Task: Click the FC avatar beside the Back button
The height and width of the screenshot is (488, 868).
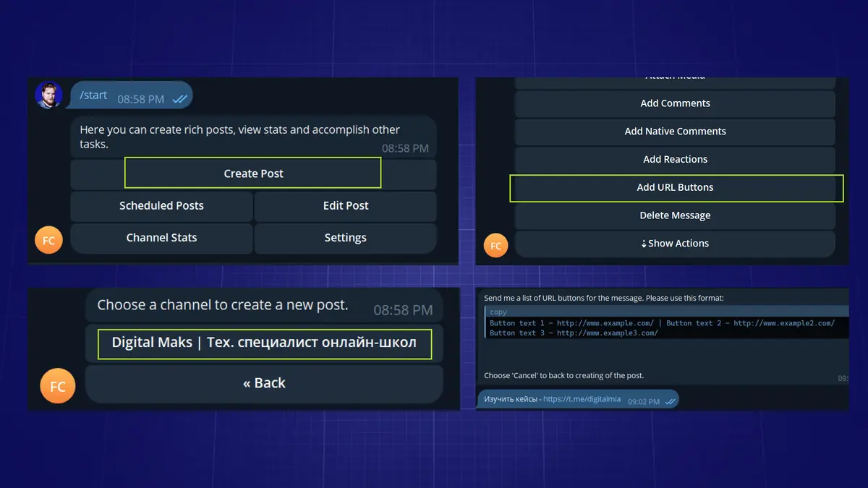Action: (x=57, y=386)
